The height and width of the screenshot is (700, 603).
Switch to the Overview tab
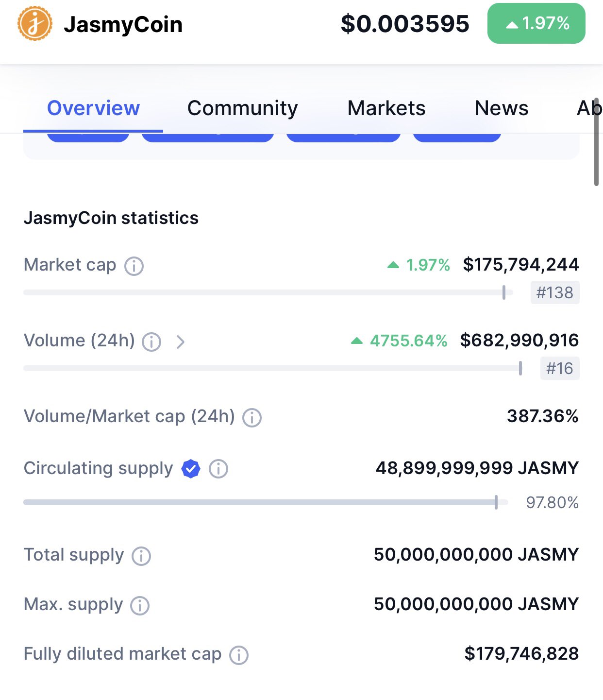pyautogui.click(x=93, y=108)
